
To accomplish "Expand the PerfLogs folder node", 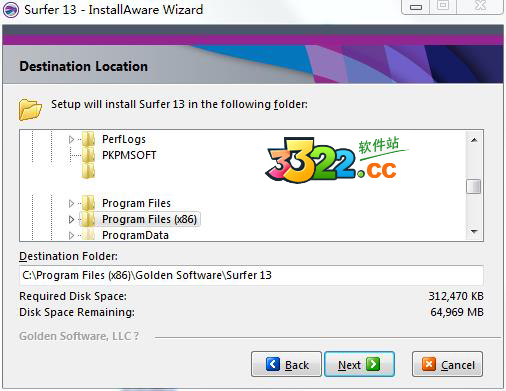I will (x=71, y=139).
